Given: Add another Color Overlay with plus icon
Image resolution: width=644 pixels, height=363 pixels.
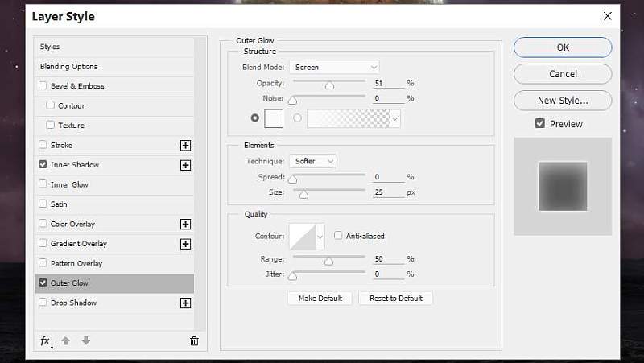Looking at the screenshot, I should 186,225.
